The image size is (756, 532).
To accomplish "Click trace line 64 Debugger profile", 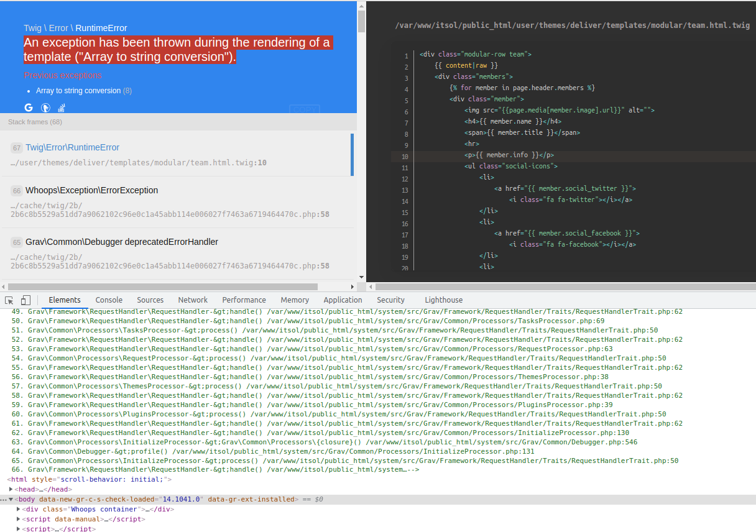I will coord(273,451).
